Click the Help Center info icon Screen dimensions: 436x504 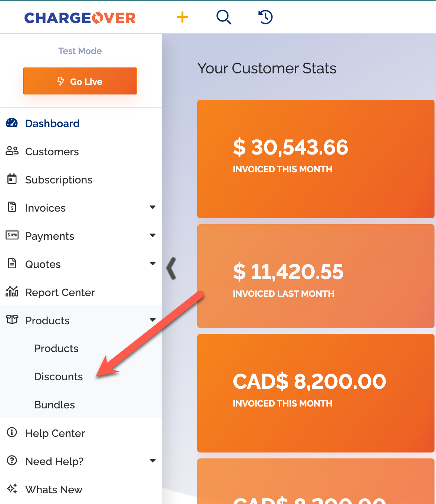click(x=12, y=432)
